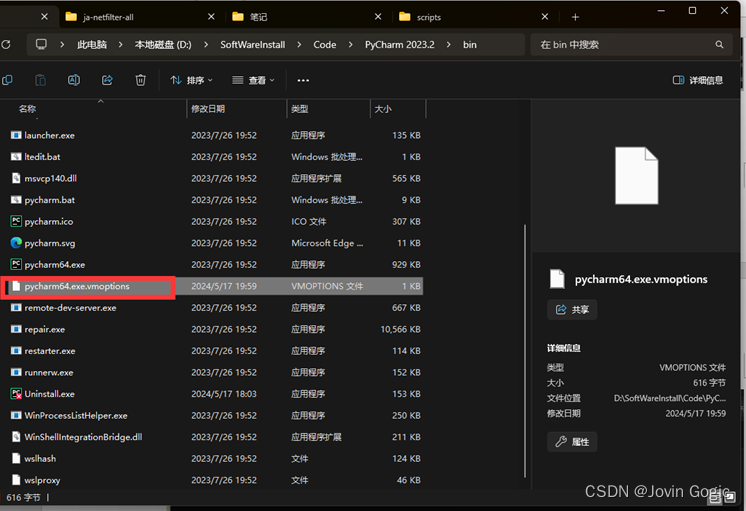The image size is (746, 511).
Task: Click the share icon in toolbar
Action: (x=107, y=80)
